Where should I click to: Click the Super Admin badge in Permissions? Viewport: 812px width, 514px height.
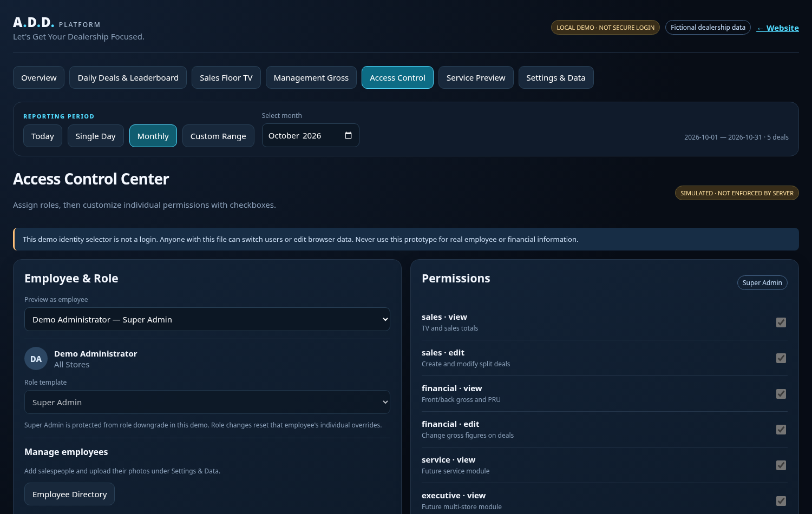click(x=762, y=282)
